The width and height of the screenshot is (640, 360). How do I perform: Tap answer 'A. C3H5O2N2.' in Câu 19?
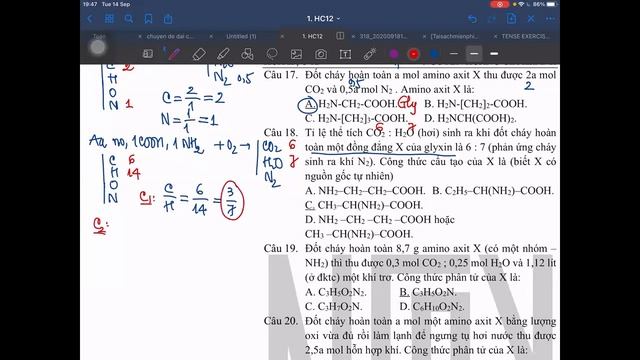click(336, 292)
